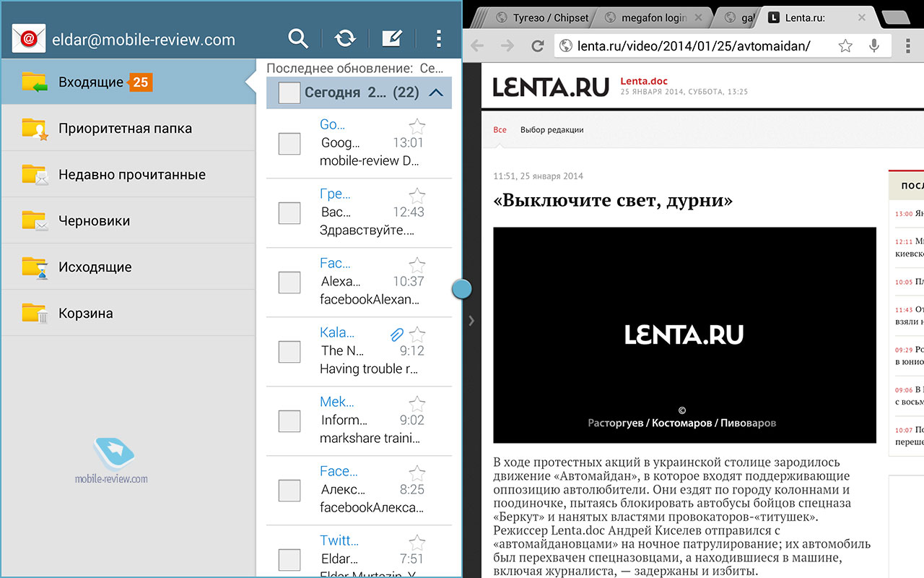The height and width of the screenshot is (578, 924).
Task: Switch to the Tyrезо / Chipset tab
Action: point(543,17)
